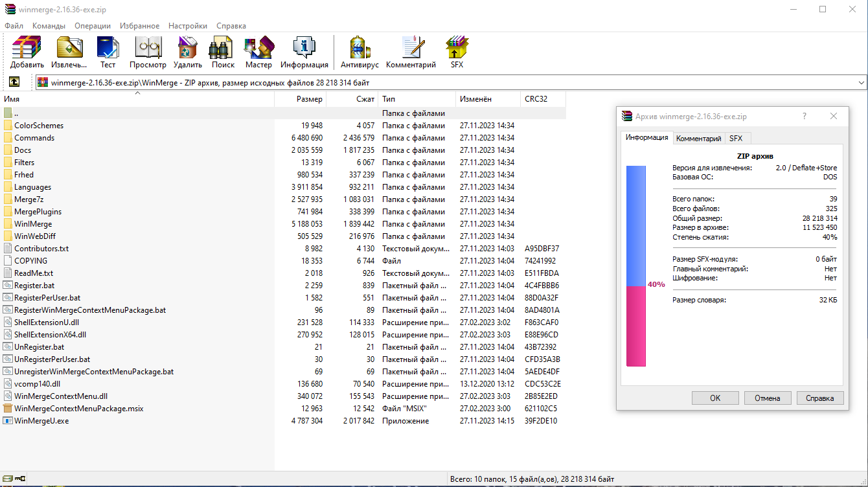Switch to SFX tab in archive dialog
Viewport: 868px width, 487px height.
point(736,139)
